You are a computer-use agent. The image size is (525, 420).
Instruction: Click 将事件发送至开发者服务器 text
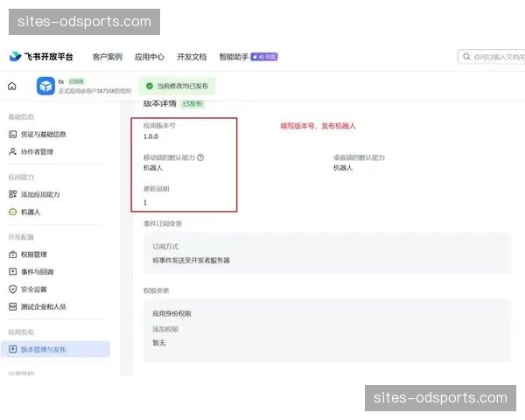(191, 260)
